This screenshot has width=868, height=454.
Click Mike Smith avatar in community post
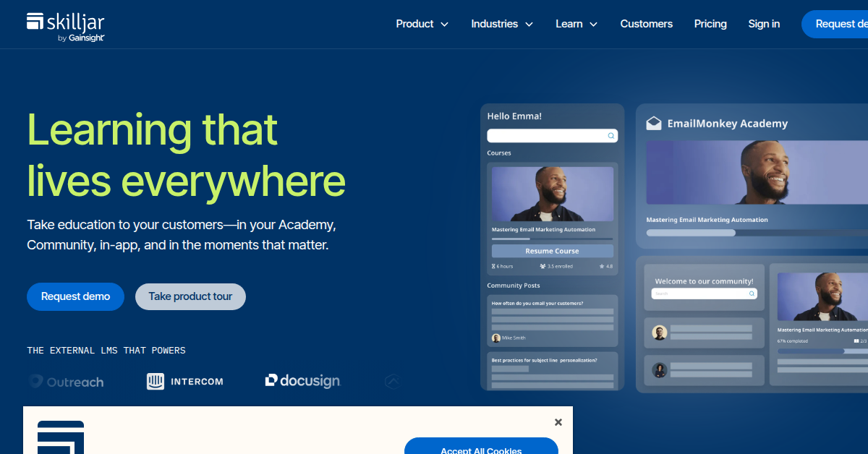[496, 338]
